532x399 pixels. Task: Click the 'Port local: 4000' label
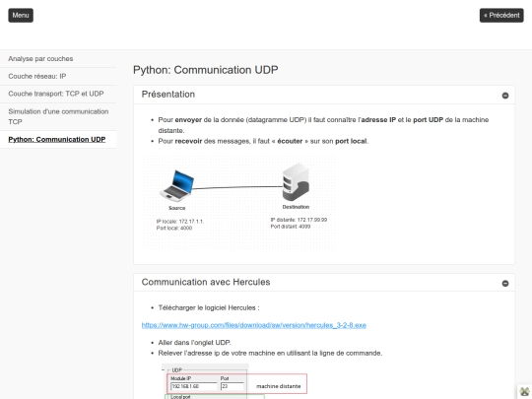tap(174, 228)
